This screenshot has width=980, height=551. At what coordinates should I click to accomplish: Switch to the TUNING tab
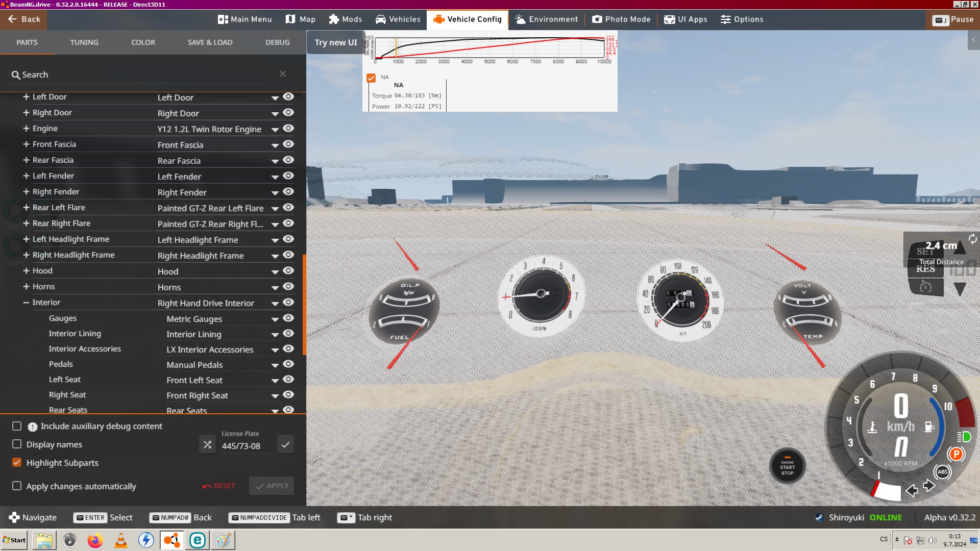[84, 42]
